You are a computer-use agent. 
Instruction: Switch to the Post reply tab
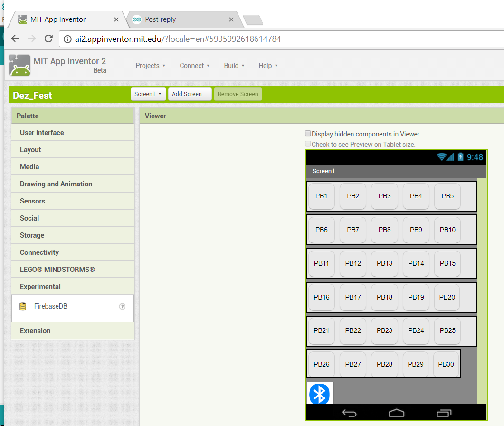point(184,19)
